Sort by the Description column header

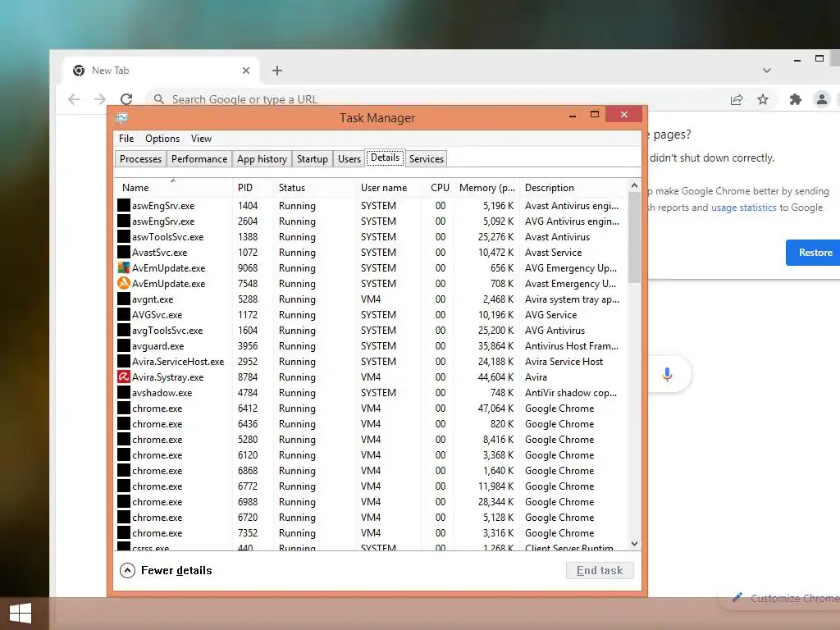(573, 188)
